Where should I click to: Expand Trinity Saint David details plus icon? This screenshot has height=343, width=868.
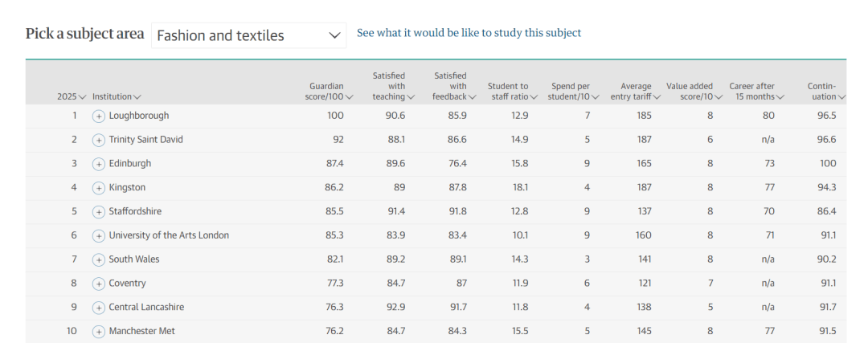tap(99, 140)
